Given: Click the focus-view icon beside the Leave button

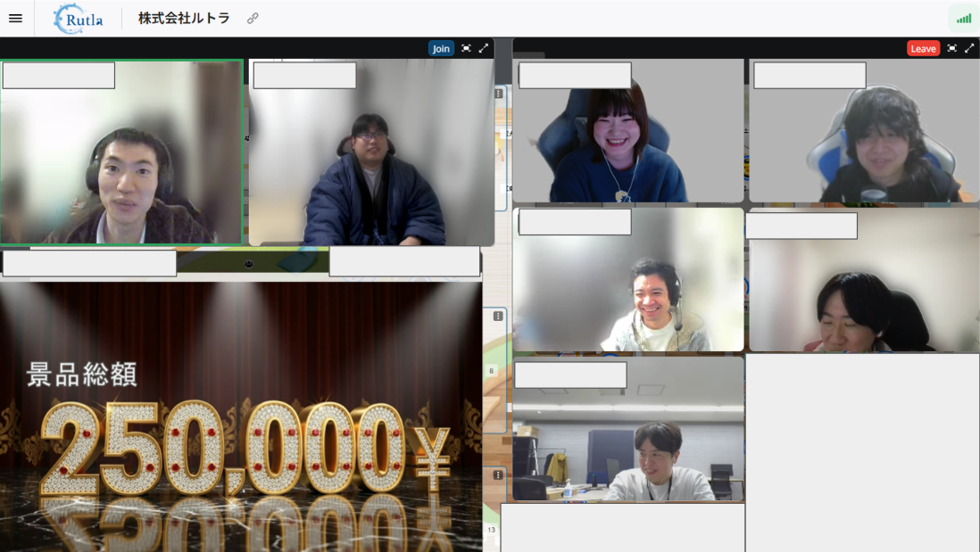Looking at the screenshot, I should [951, 48].
